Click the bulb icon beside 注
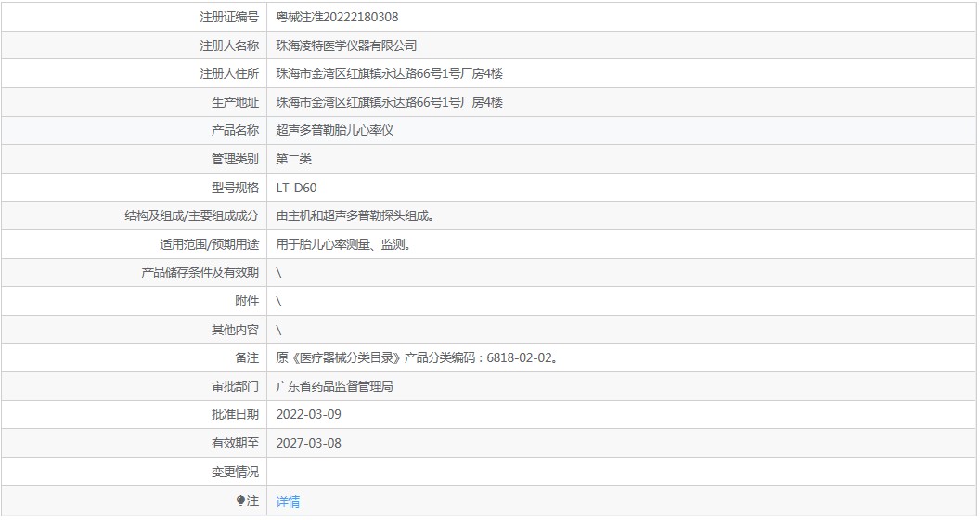 click(240, 500)
